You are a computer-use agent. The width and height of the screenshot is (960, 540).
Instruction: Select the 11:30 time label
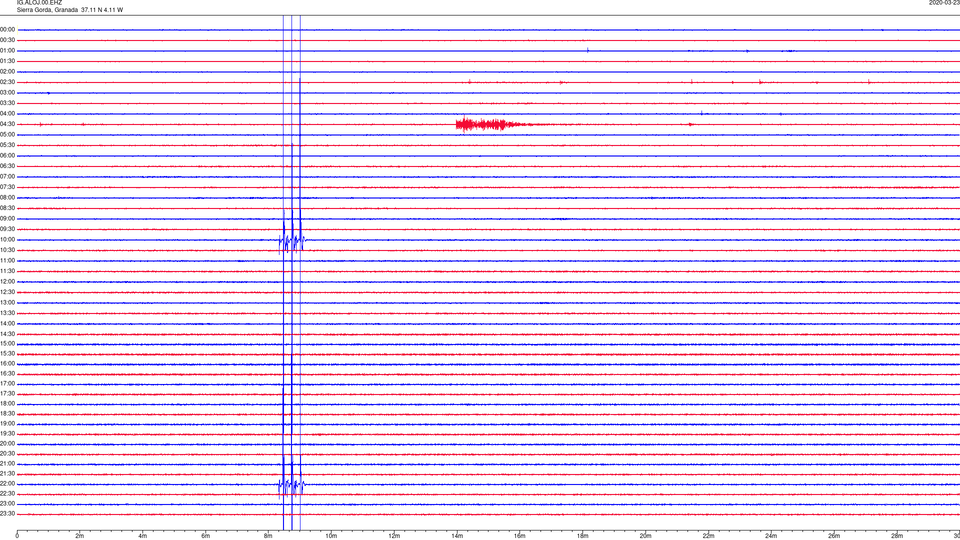coord(7,271)
